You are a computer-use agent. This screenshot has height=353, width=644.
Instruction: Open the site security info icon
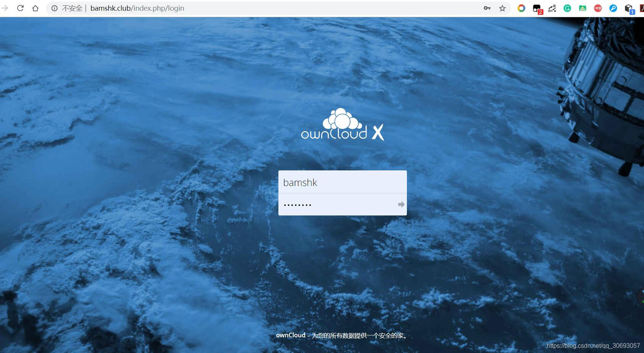pos(55,8)
